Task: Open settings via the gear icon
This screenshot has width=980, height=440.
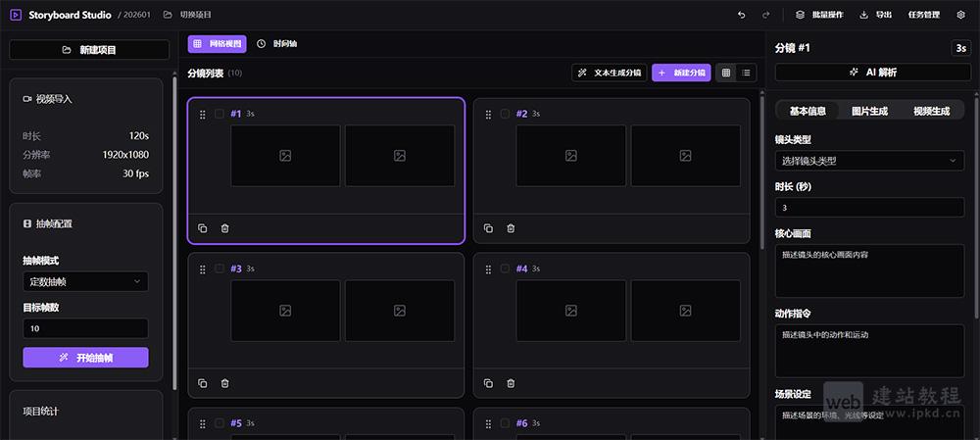Action: 960,15
